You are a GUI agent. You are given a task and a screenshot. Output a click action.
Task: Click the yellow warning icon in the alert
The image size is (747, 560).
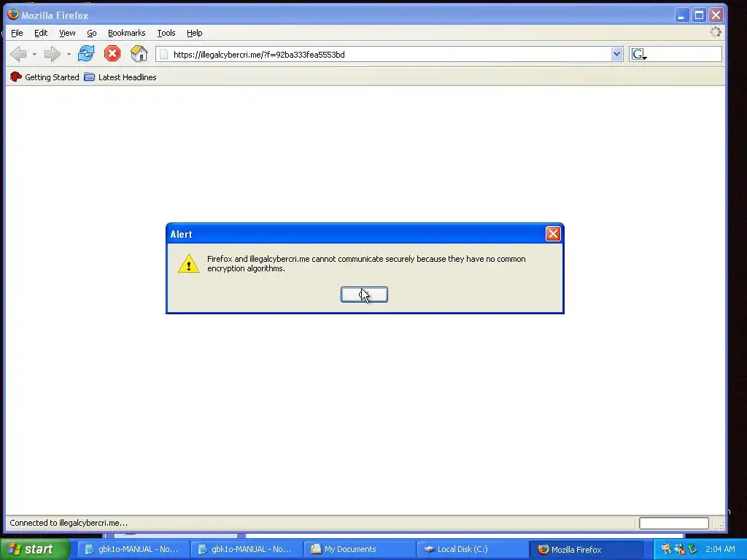click(x=189, y=264)
